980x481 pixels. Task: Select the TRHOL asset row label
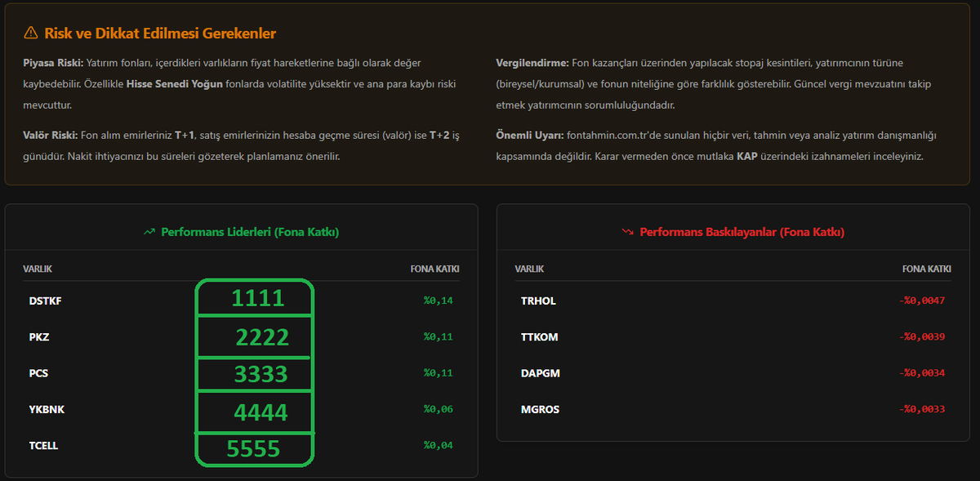click(538, 301)
